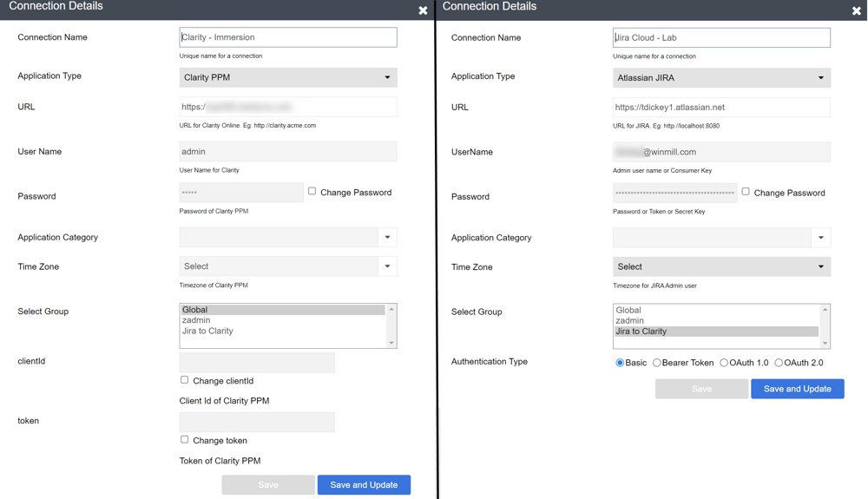The image size is (868, 499).
Task: Enable Change Password in Jira dialog
Action: [746, 192]
